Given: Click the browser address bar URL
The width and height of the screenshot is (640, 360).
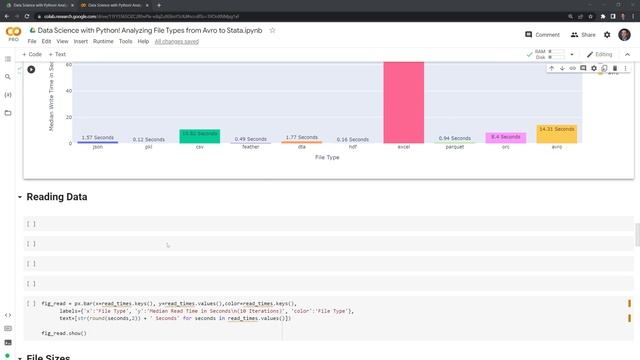Looking at the screenshot, I should point(141,16).
